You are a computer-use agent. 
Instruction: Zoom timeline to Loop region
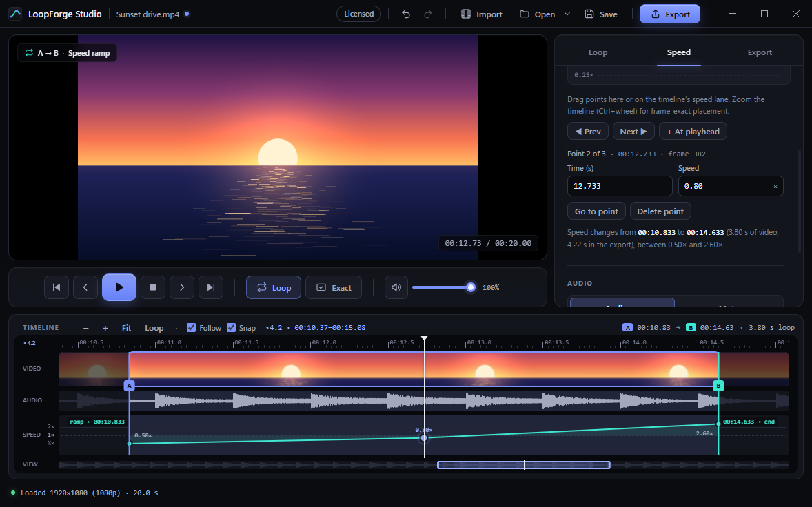154,327
